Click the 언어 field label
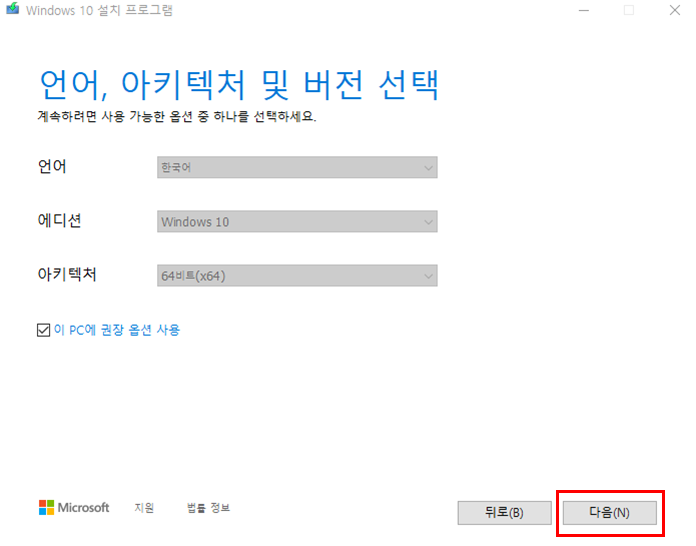Viewport: 696px width, 546px height. tap(52, 166)
